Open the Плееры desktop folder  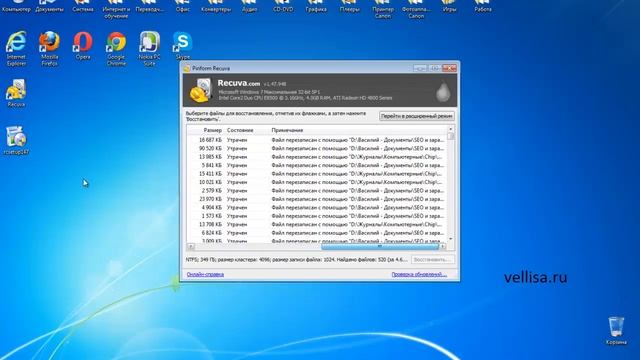[349, 6]
